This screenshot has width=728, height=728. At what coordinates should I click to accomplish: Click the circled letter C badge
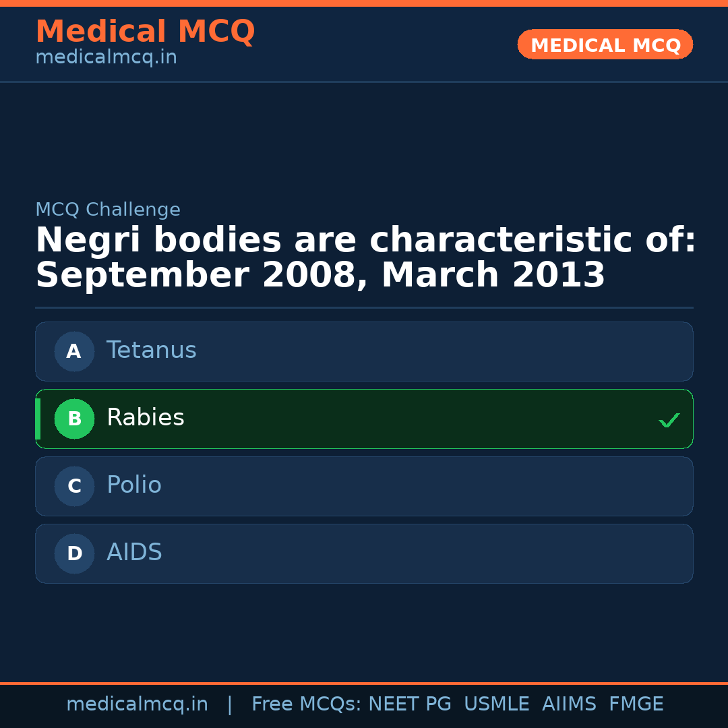[x=74, y=486]
